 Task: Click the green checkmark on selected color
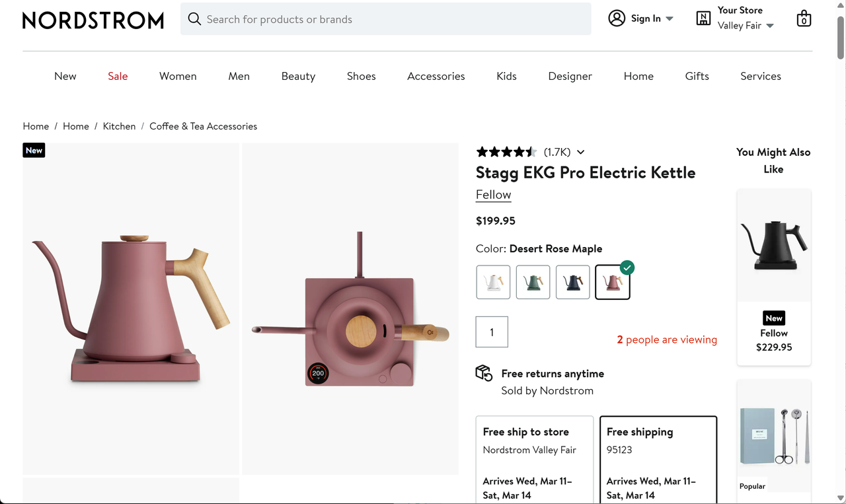[x=627, y=268]
